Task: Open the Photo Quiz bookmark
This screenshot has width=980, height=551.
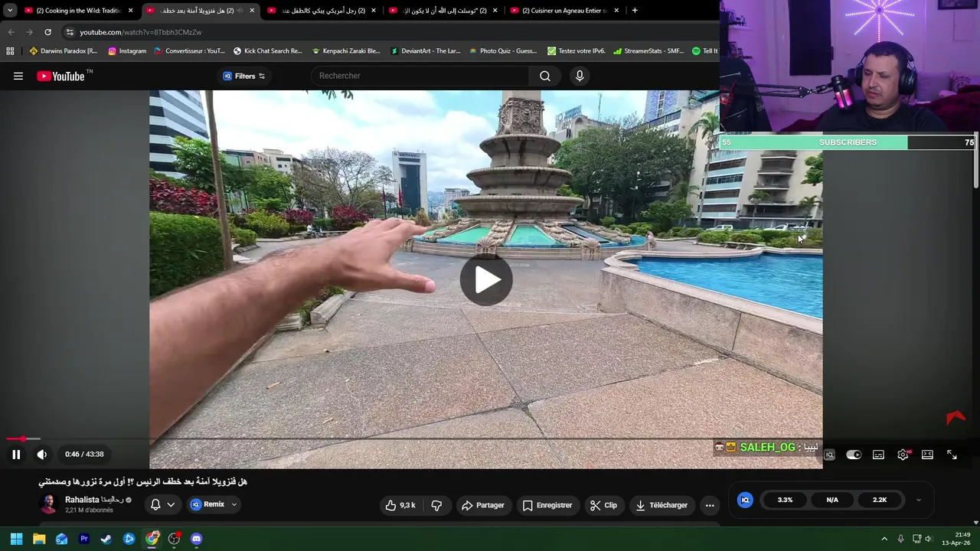Action: pos(503,51)
